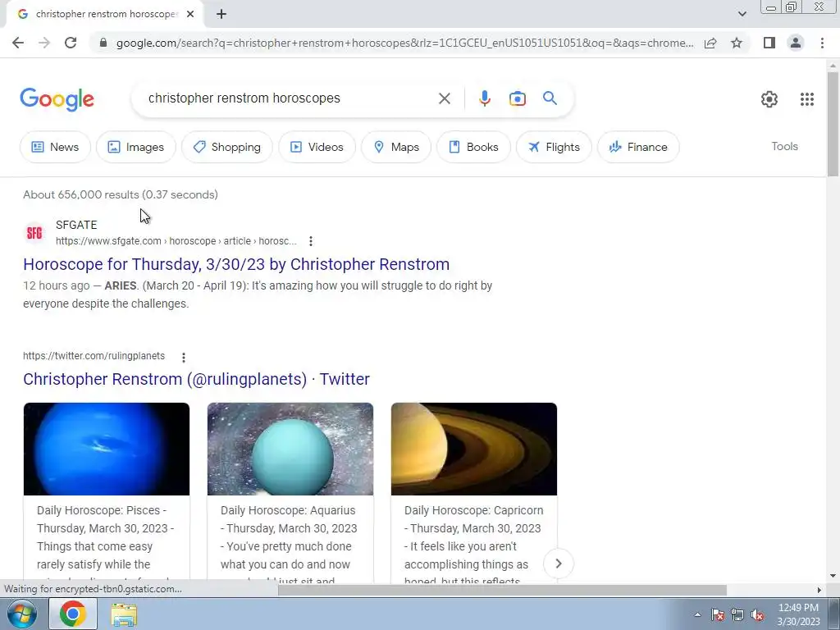Open the Chrome side panel icon
This screenshot has height=630, width=840.
point(769,43)
